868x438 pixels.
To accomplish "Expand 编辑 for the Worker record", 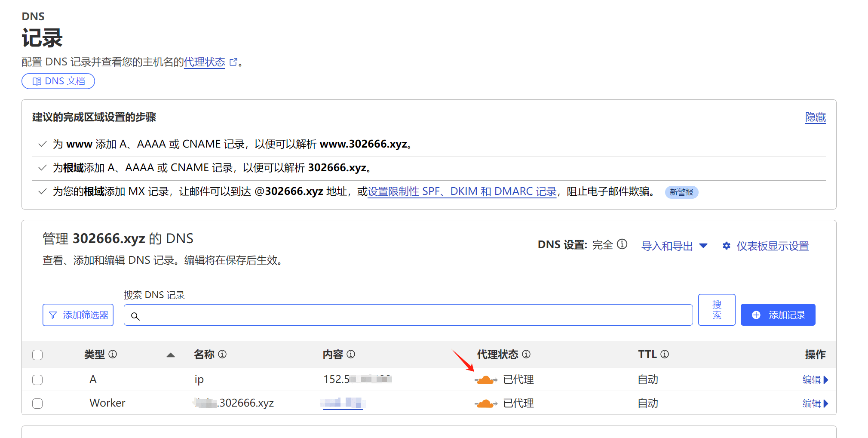I will (815, 404).
